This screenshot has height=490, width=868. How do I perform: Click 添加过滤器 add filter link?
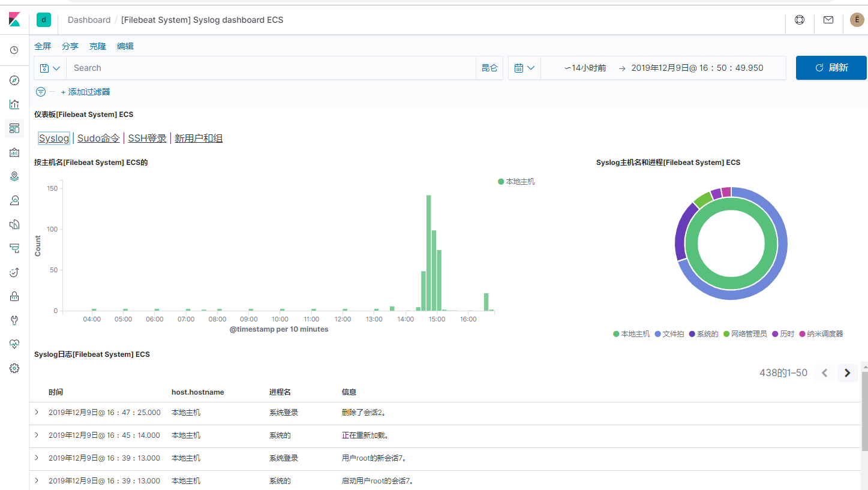(85, 92)
